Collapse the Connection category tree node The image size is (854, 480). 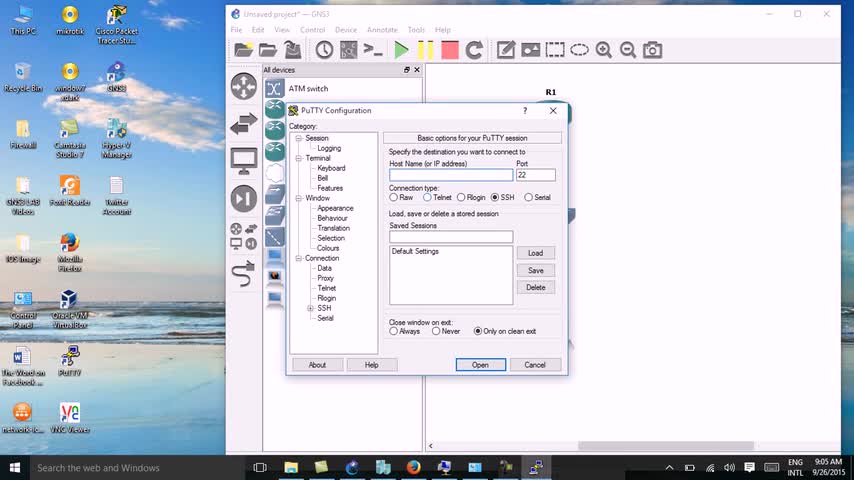click(x=298, y=258)
